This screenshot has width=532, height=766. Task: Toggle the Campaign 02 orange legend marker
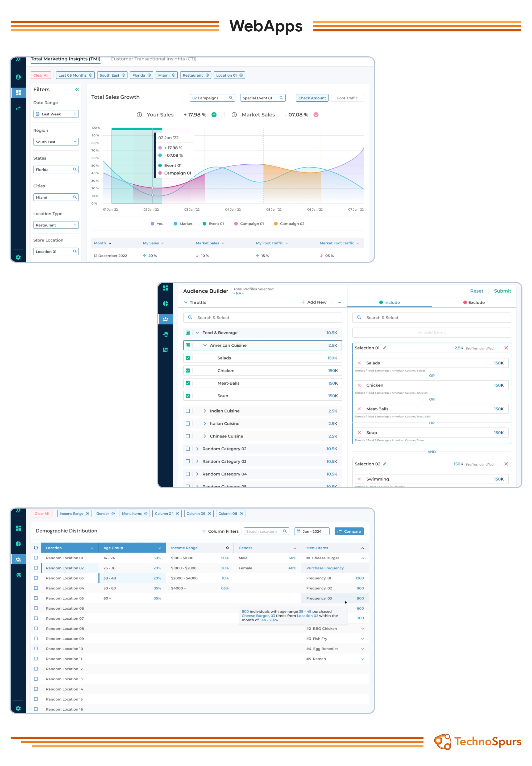click(x=276, y=224)
